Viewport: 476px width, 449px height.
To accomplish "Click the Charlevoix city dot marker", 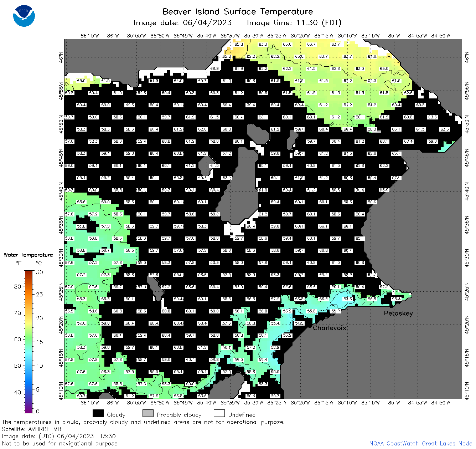I will pos(310,326).
